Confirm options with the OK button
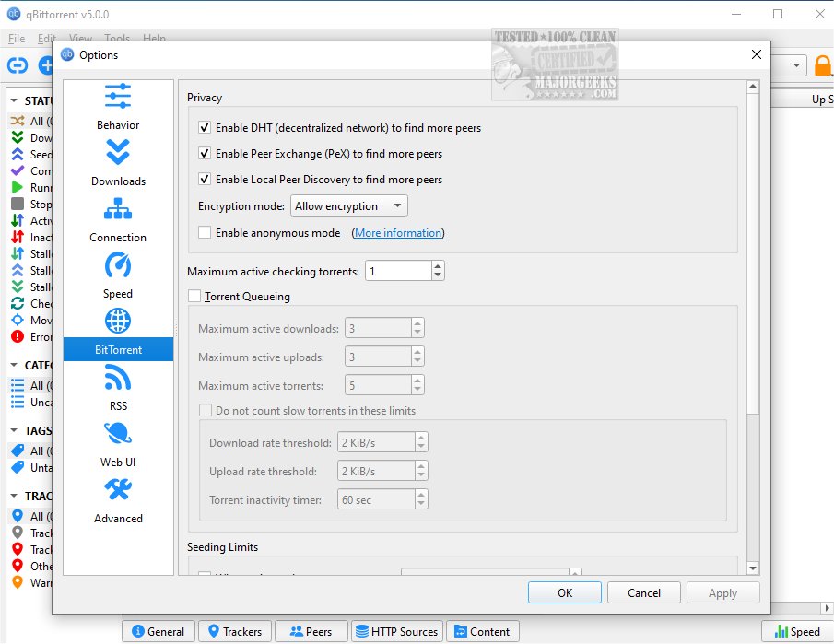This screenshot has width=834, height=644. coord(564,592)
